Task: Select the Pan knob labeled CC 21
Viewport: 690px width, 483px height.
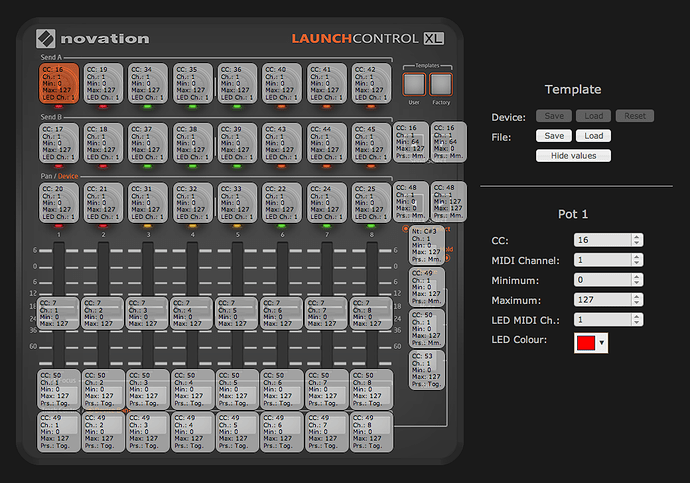Action: coord(103,202)
